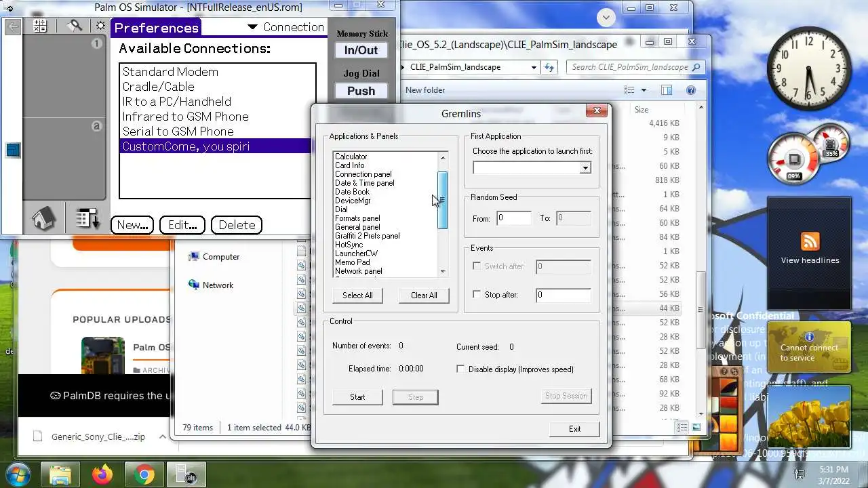Tap the Edit... button in Palm Preferences

[182, 225]
